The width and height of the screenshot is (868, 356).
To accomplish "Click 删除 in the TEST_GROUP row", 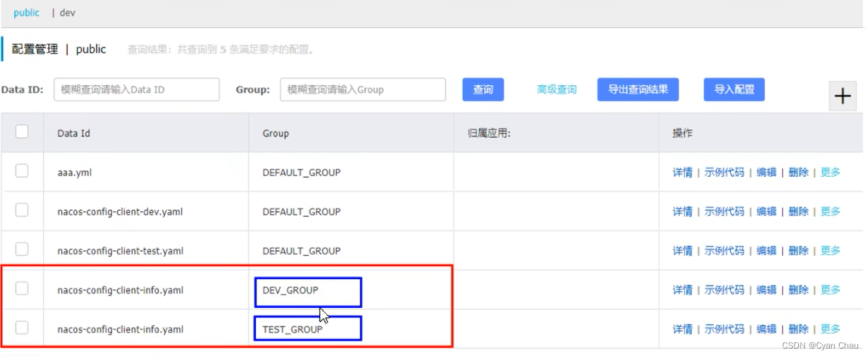I will 799,329.
